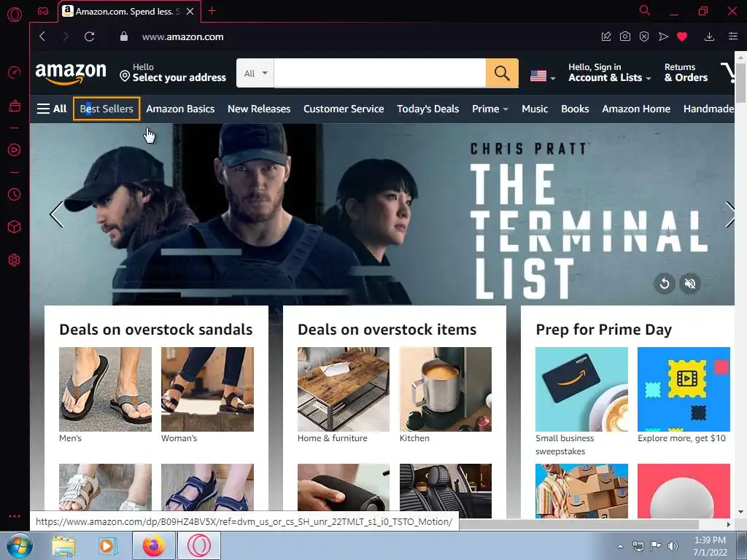Viewport: 747px width, 560px height.
Task: Open Men's sandals thumbnail
Action: pyautogui.click(x=105, y=389)
